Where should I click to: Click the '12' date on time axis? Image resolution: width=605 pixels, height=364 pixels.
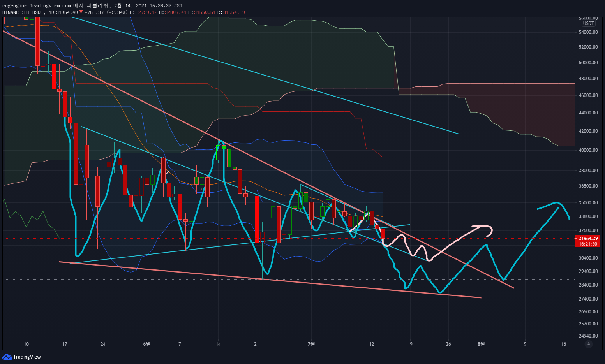[x=372, y=344]
